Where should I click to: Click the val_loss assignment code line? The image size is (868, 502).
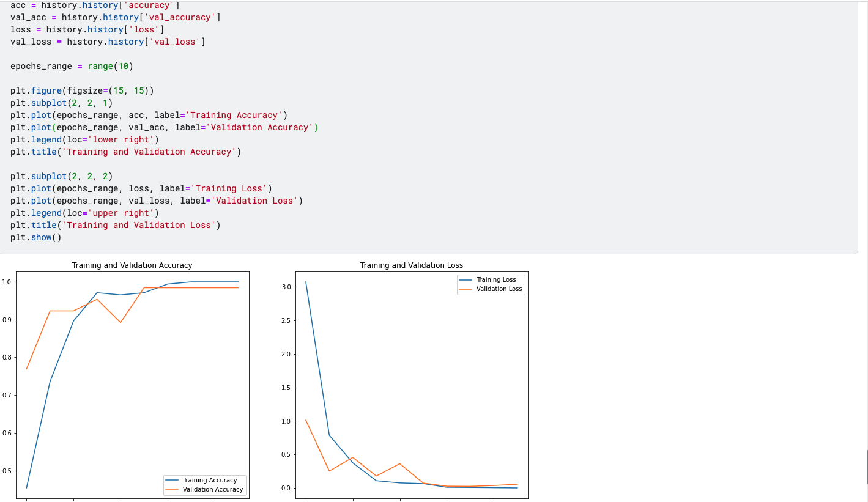[108, 42]
